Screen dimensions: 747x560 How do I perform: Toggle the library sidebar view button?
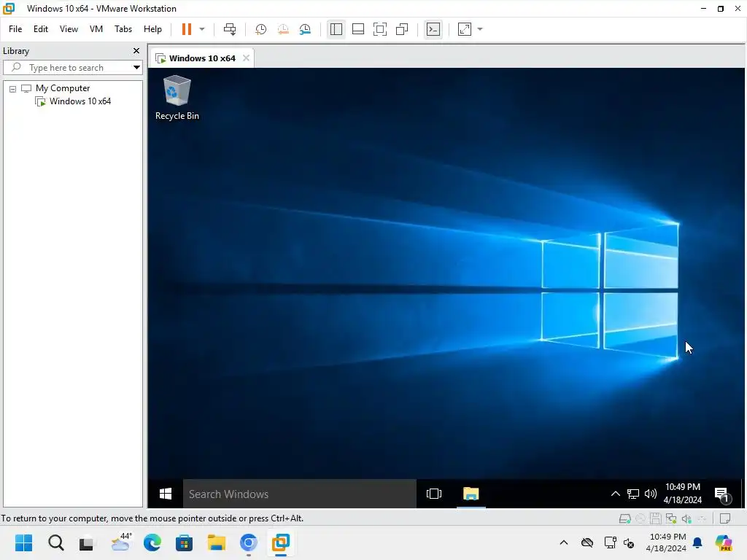click(336, 29)
